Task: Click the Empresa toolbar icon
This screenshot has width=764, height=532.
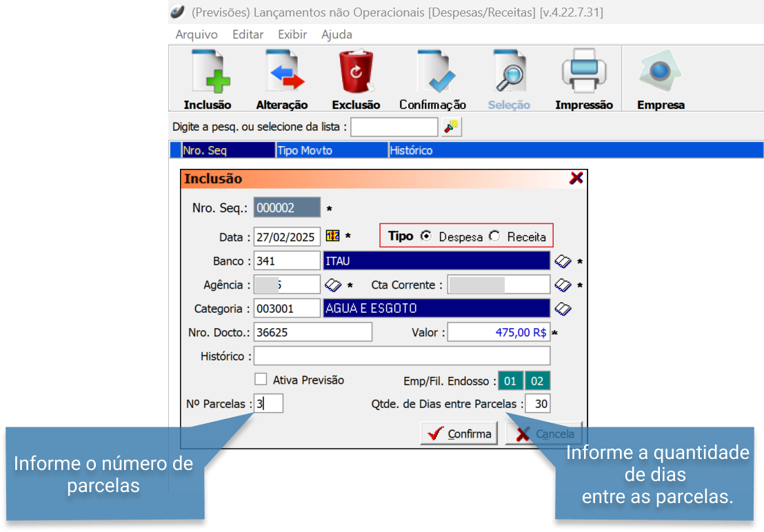Action: pos(660,72)
